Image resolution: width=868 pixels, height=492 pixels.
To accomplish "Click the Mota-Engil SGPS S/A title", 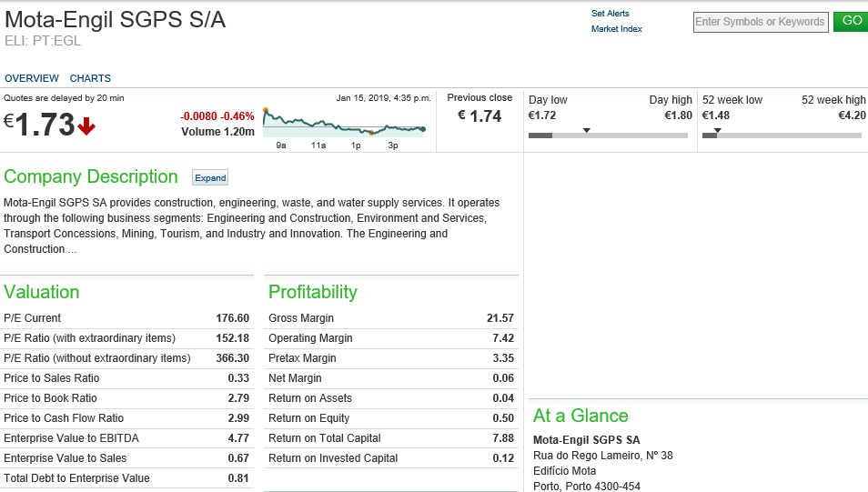I will pyautogui.click(x=116, y=20).
